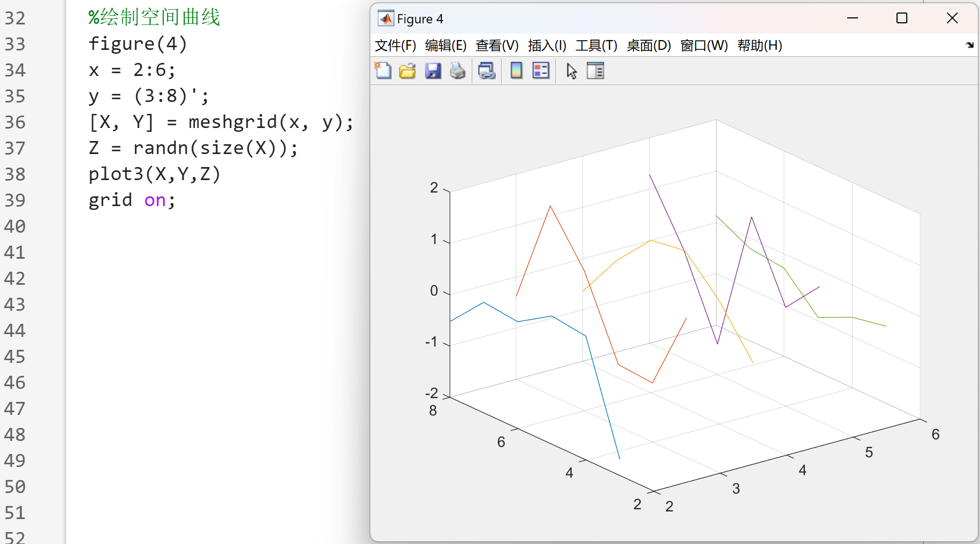Close the Figure 4 window

[x=952, y=18]
